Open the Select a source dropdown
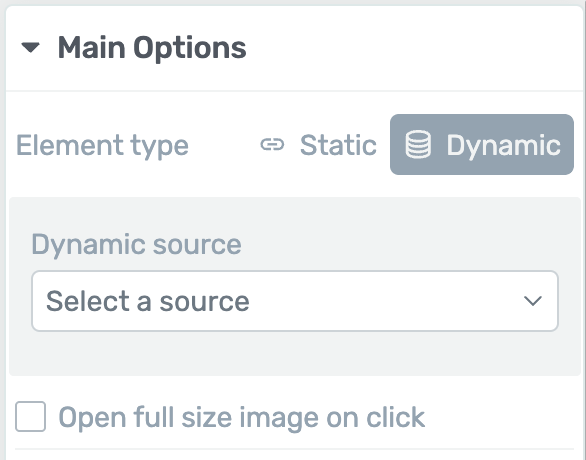This screenshot has height=460, width=586. click(295, 301)
